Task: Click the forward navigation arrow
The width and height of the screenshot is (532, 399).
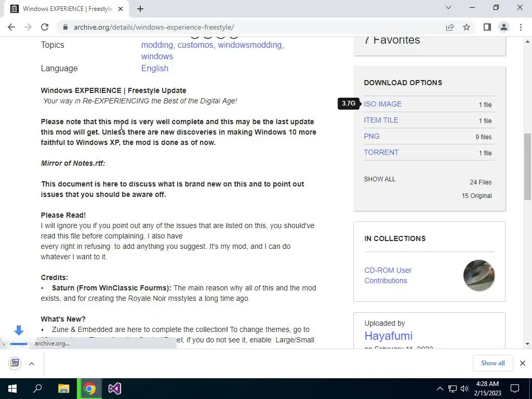Action: click(x=28, y=27)
